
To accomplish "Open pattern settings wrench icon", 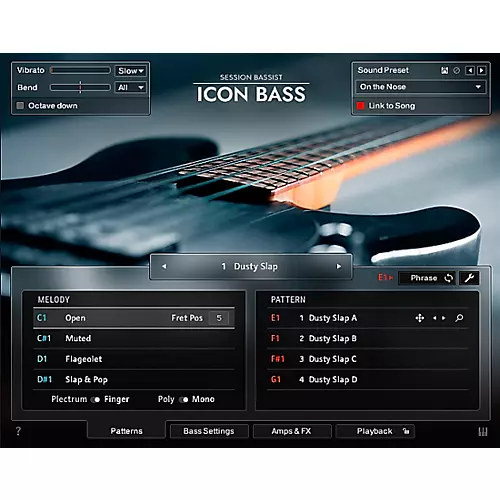I will (469, 278).
